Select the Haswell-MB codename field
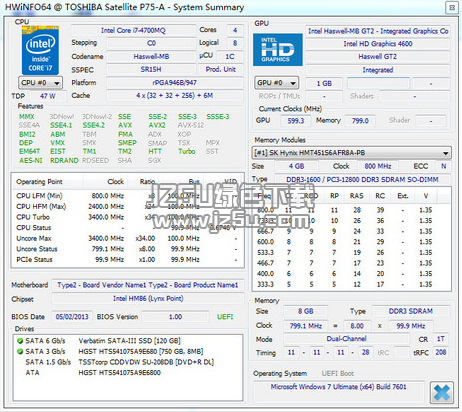 (x=151, y=56)
